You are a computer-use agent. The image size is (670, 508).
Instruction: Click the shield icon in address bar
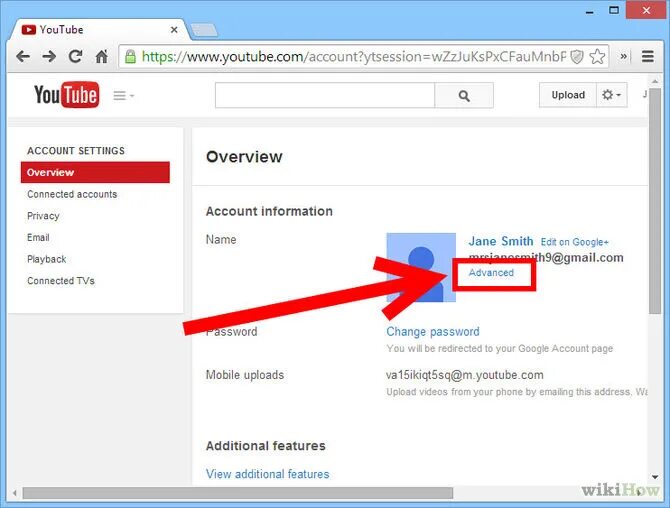pos(577,56)
